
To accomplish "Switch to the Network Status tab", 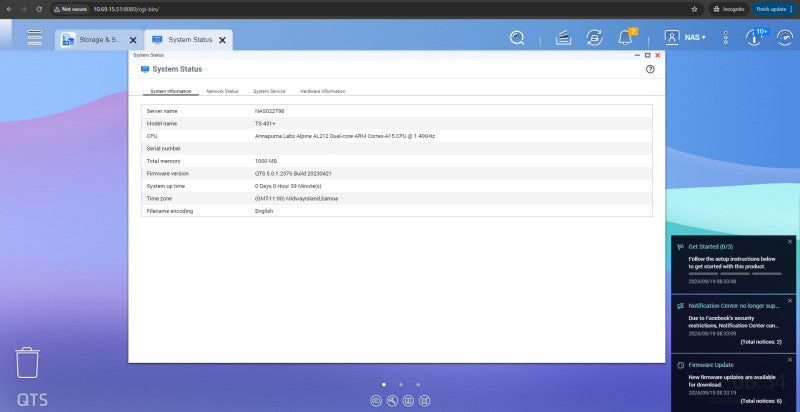I will pyautogui.click(x=222, y=91).
